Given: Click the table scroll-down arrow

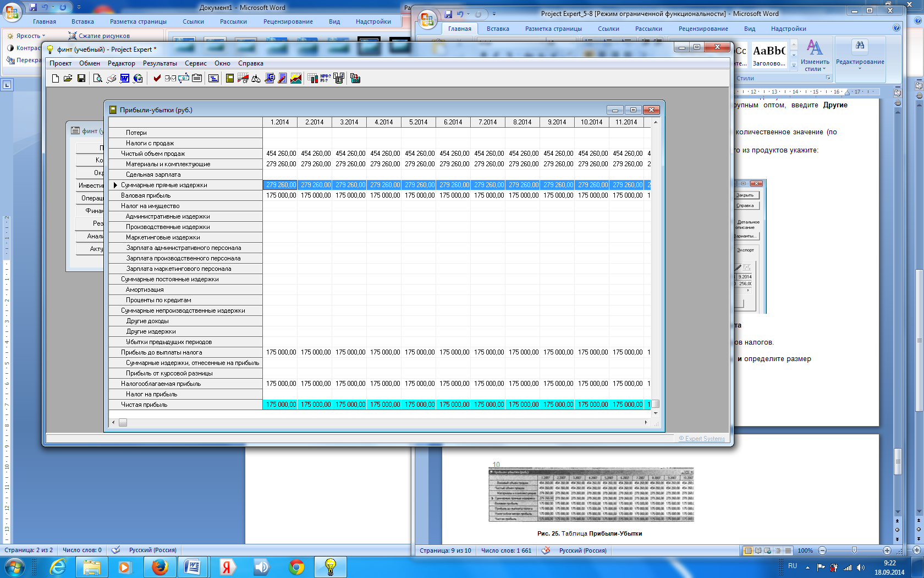Looking at the screenshot, I should (x=656, y=412).
